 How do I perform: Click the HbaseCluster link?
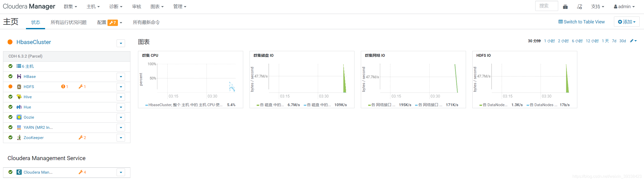click(x=34, y=42)
